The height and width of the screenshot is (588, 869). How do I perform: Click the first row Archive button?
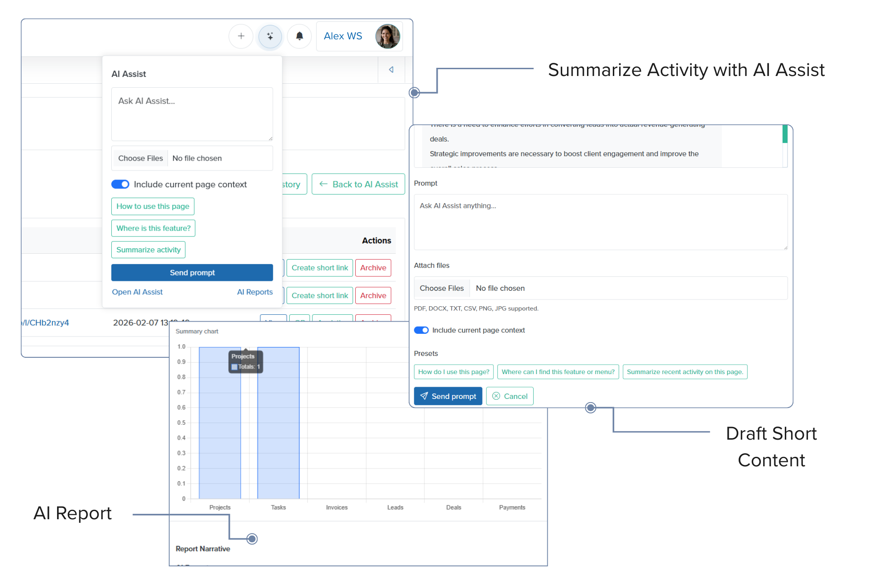[x=373, y=268]
